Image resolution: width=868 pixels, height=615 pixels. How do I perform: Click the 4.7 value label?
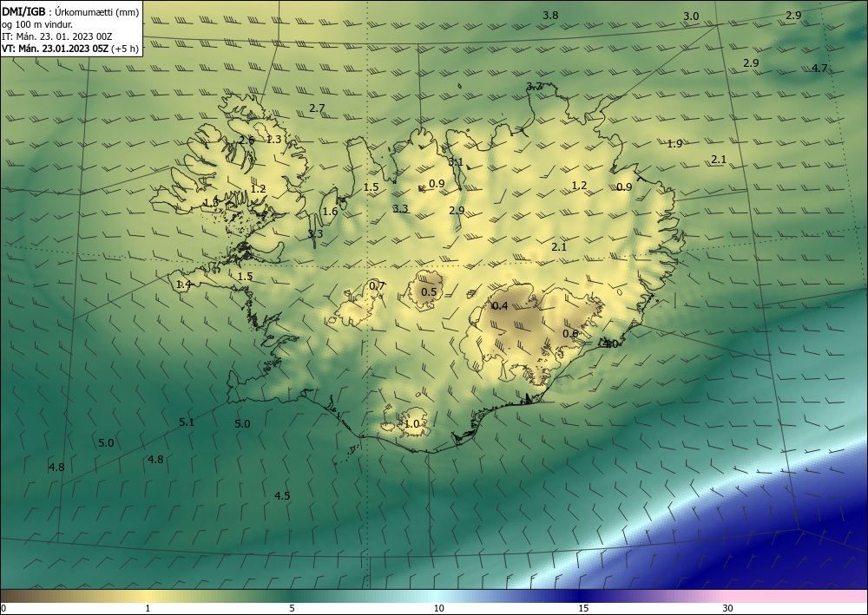[x=819, y=69]
